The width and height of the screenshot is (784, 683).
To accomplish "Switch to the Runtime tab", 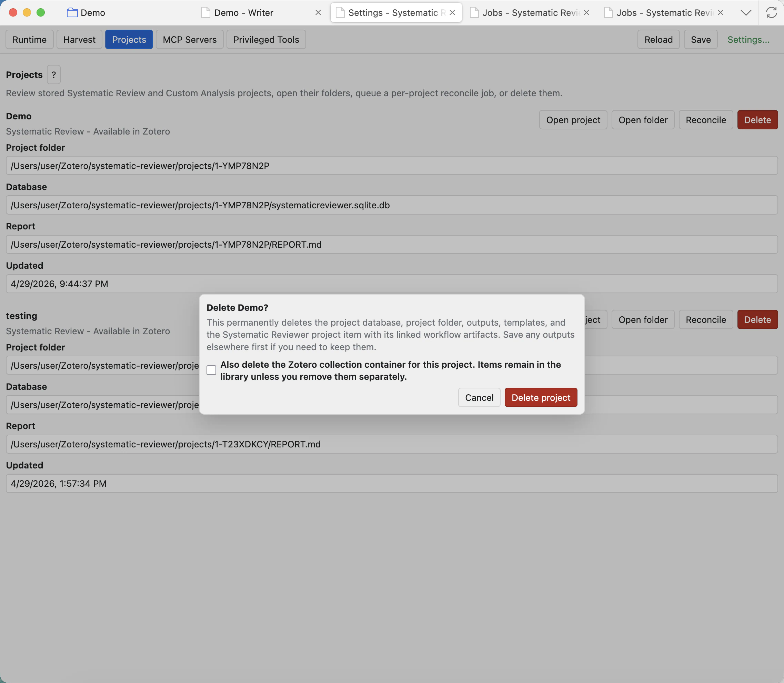I will coord(29,40).
